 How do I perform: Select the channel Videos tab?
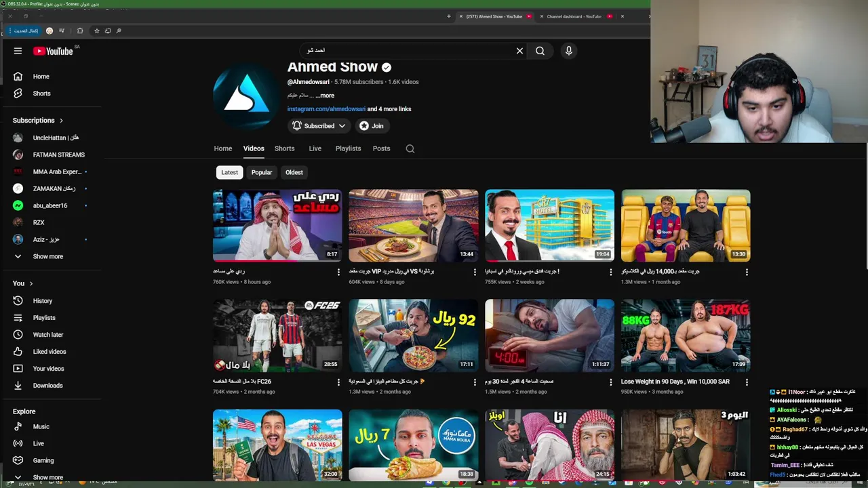(x=254, y=148)
